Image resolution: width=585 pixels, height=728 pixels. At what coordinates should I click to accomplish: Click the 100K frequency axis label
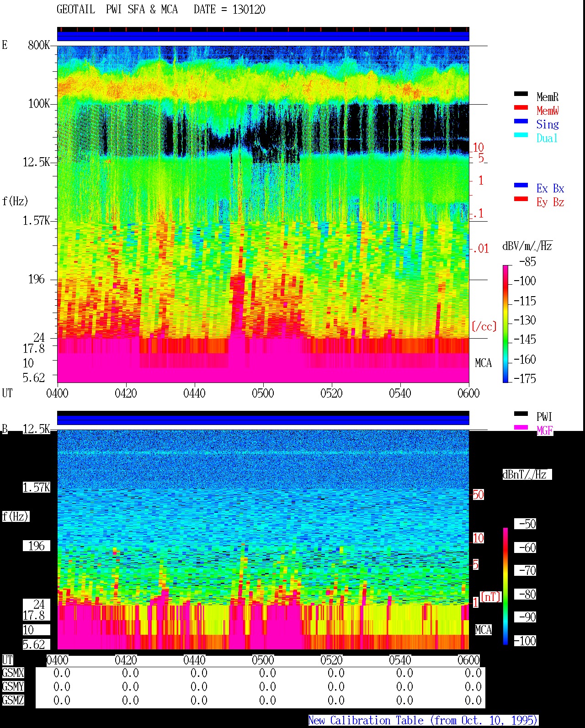tap(39, 103)
